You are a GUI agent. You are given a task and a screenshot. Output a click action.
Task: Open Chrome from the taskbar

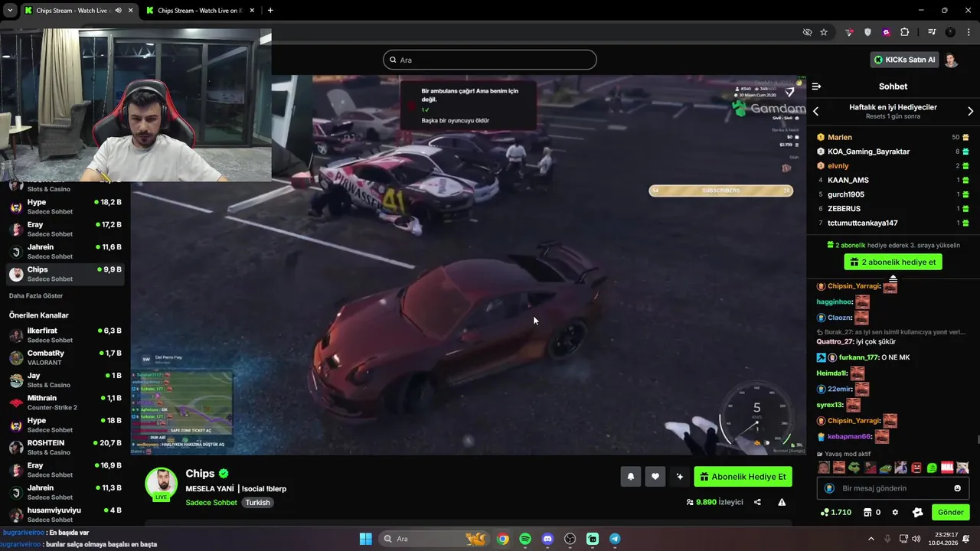(x=502, y=539)
